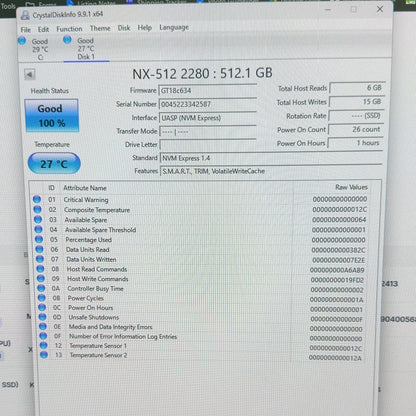Select the Composite Temperature attribute name
Screen dimensions: 416x416
(x=97, y=210)
